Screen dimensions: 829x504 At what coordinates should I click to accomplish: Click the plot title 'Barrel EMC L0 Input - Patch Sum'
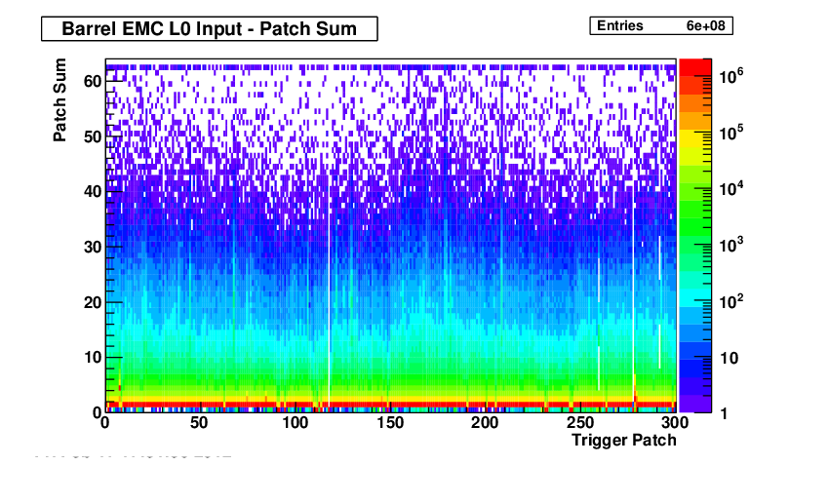click(210, 28)
